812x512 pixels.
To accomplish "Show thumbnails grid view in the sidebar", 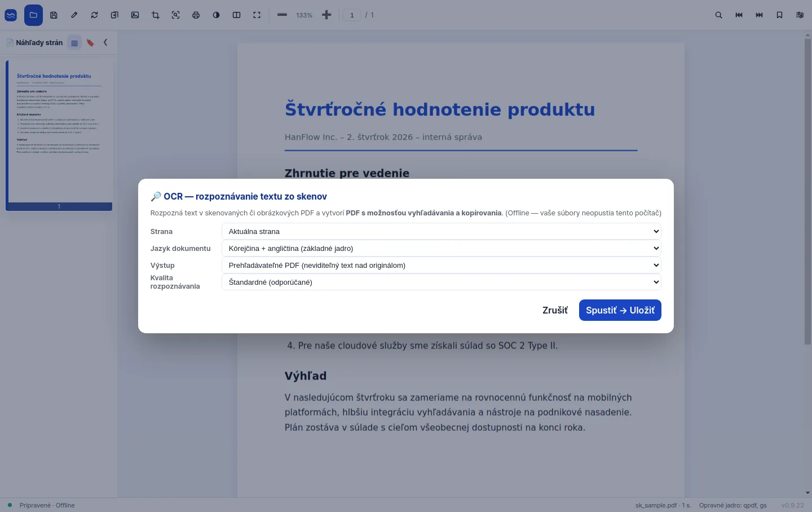I will [x=74, y=43].
